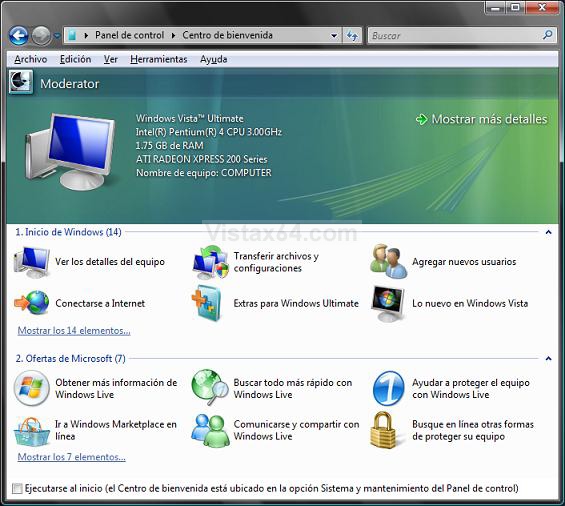
Task: Click the Agregar nuevos usuarios people icon
Action: (x=389, y=261)
